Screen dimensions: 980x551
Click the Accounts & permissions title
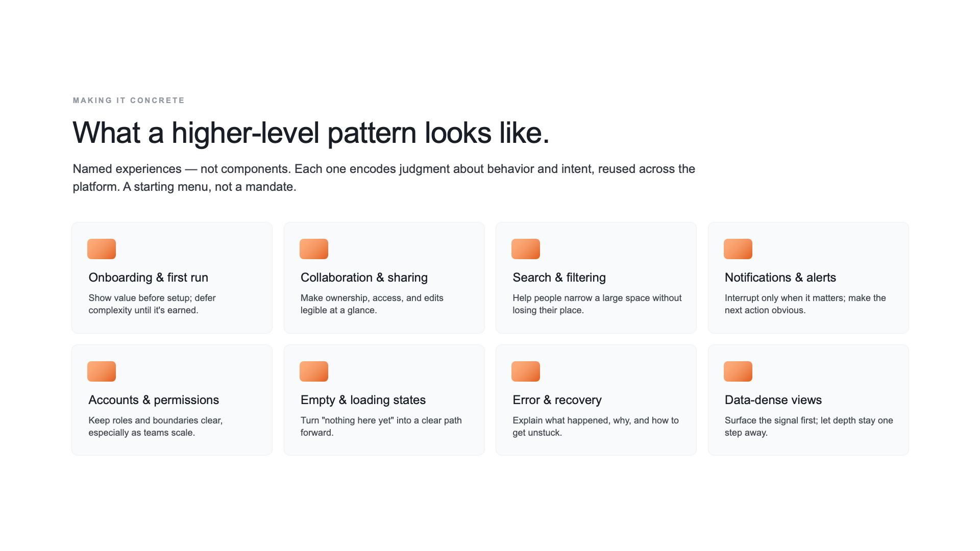click(154, 400)
